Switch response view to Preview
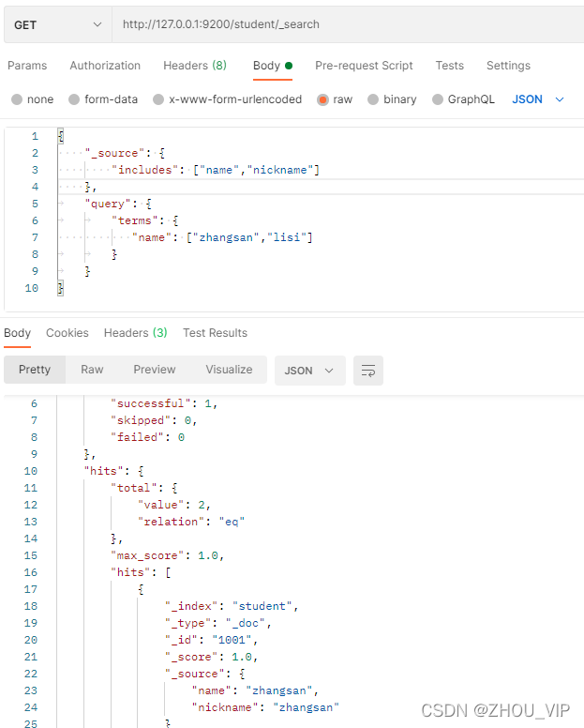Viewport: 584px width, 728px height. click(x=155, y=370)
